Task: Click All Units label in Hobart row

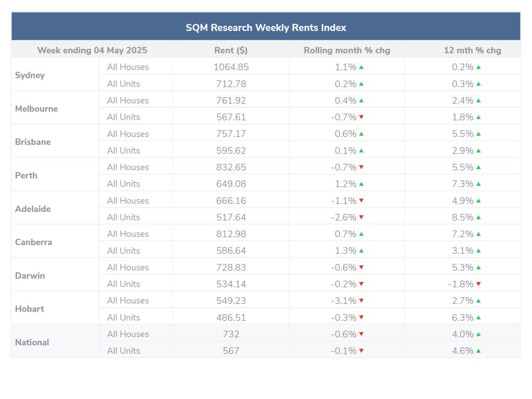Action: point(124,318)
